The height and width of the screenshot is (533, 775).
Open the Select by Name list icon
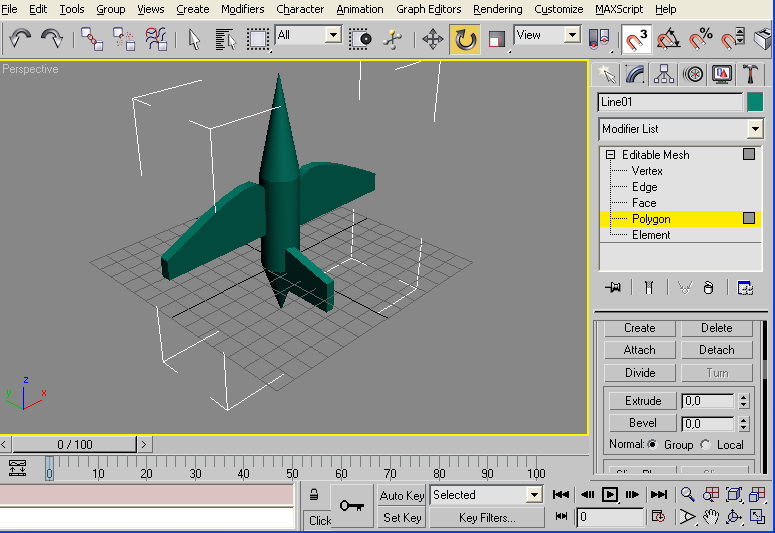[x=226, y=39]
